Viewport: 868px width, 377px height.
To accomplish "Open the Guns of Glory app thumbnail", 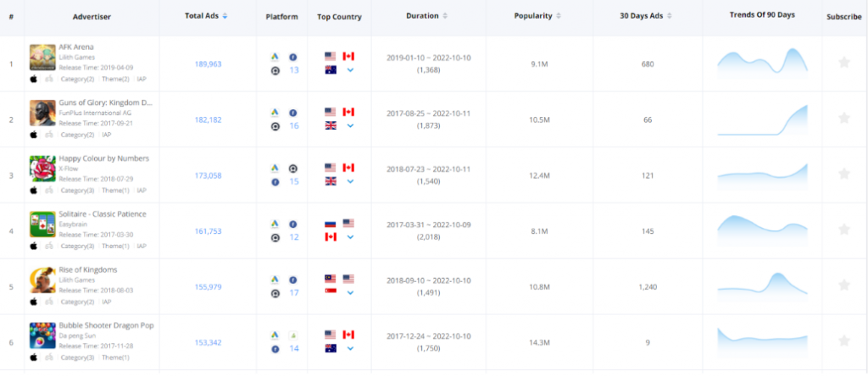I will pos(42,113).
